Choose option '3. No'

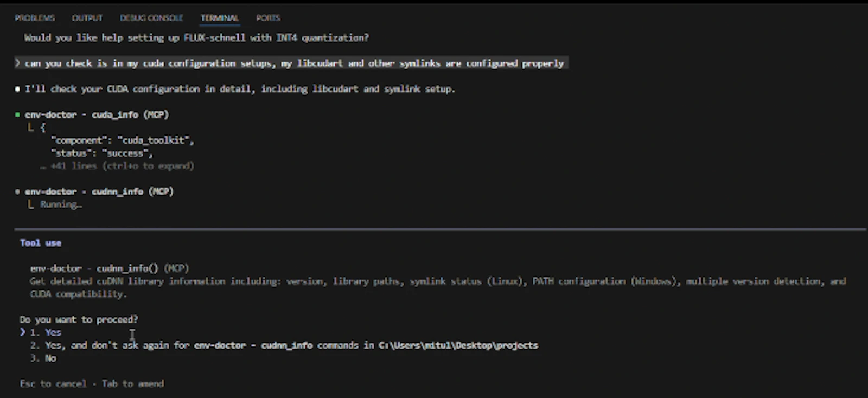tap(43, 358)
